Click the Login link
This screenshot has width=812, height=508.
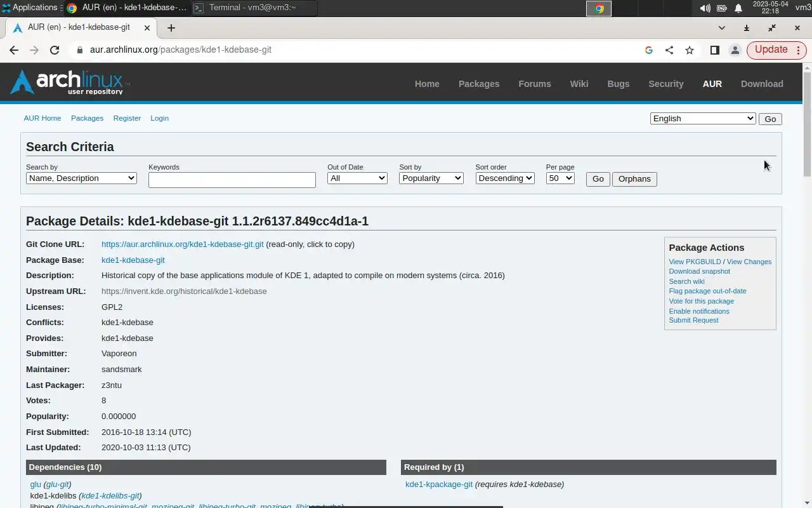click(159, 118)
